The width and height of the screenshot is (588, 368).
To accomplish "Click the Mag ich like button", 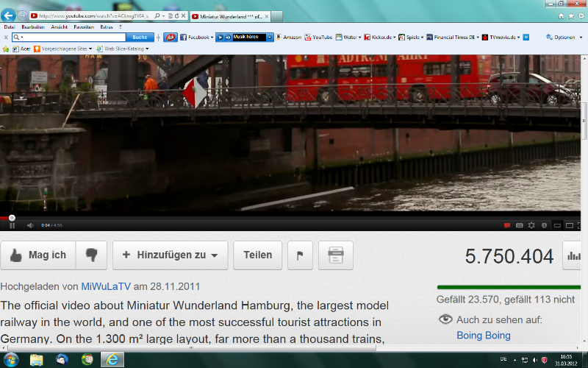I will pyautogui.click(x=37, y=255).
